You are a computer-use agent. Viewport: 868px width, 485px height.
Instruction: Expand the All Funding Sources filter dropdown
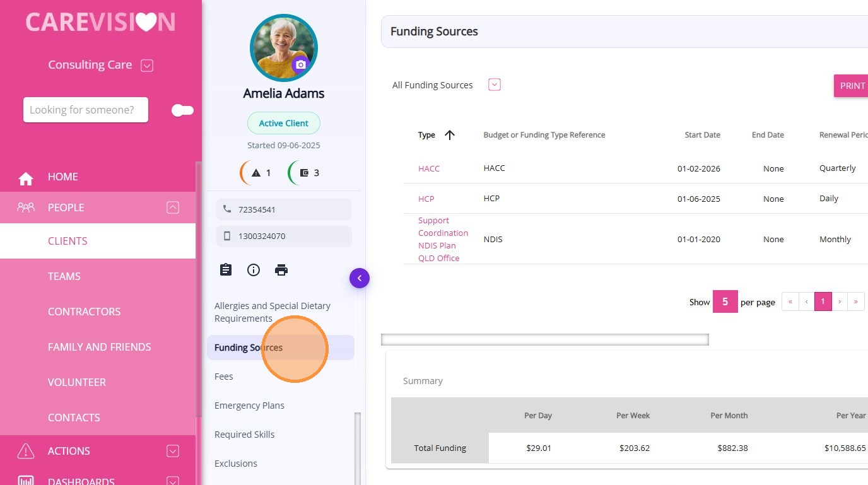pos(495,85)
